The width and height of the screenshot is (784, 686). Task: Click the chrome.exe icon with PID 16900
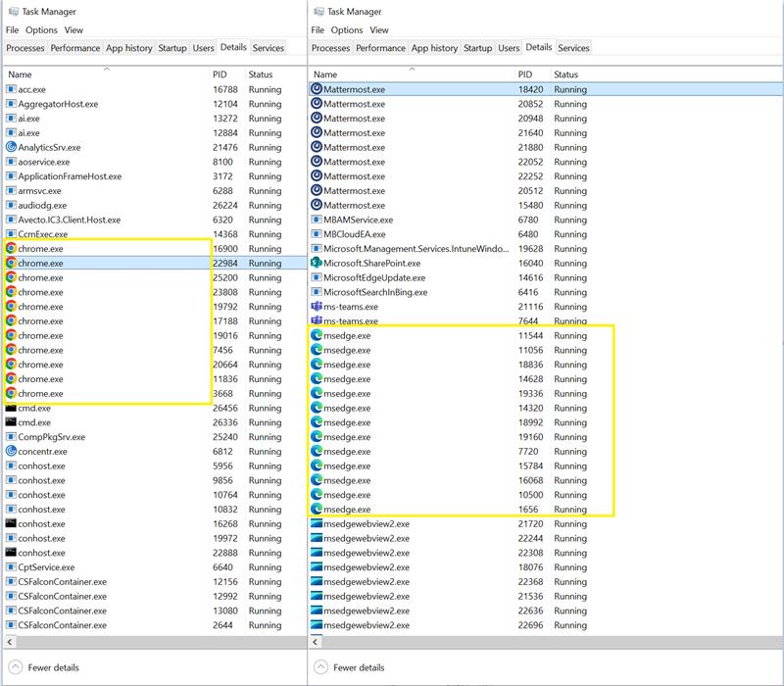pos(11,249)
